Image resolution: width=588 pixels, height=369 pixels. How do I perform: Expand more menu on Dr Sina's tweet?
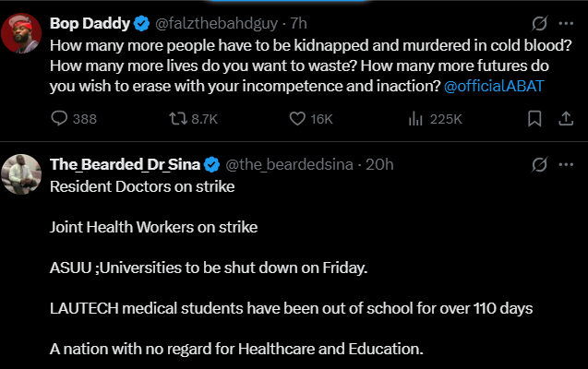tap(565, 164)
